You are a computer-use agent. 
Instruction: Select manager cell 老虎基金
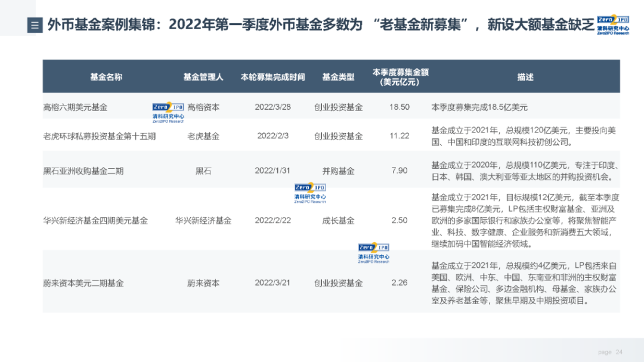click(x=203, y=136)
